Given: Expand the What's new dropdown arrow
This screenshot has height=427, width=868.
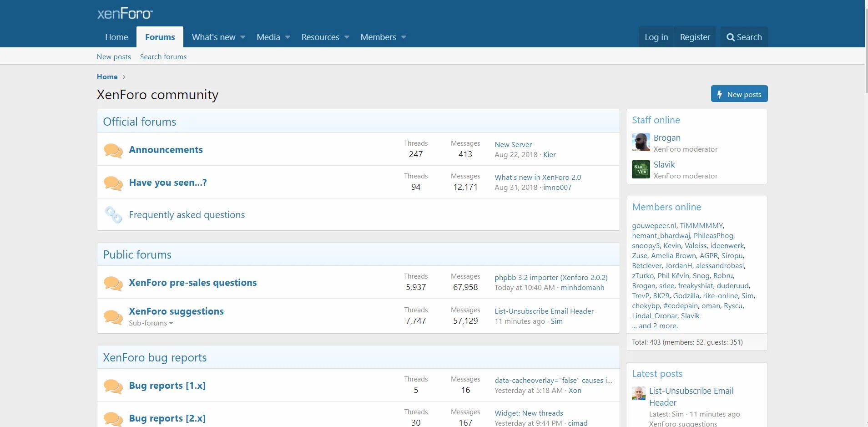Looking at the screenshot, I should [x=243, y=37].
